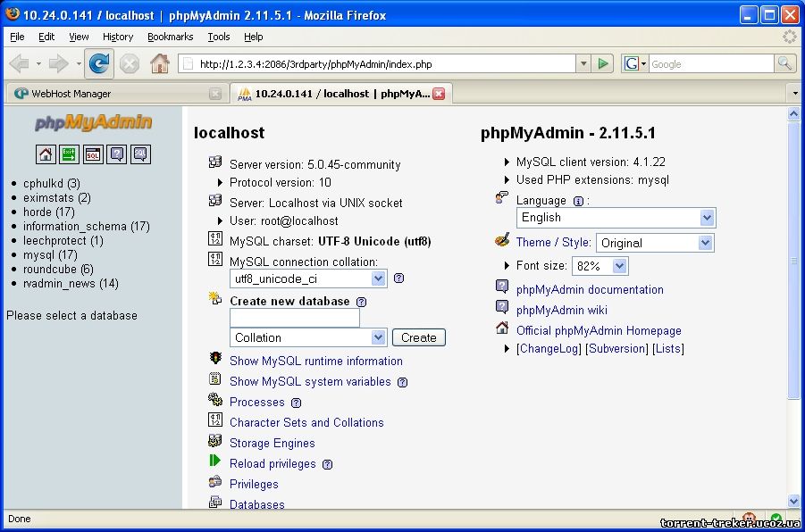Image resolution: width=805 pixels, height=532 pixels.
Task: Click the documentation icon beside phpMyAdmin wiki
Action: coord(502,307)
